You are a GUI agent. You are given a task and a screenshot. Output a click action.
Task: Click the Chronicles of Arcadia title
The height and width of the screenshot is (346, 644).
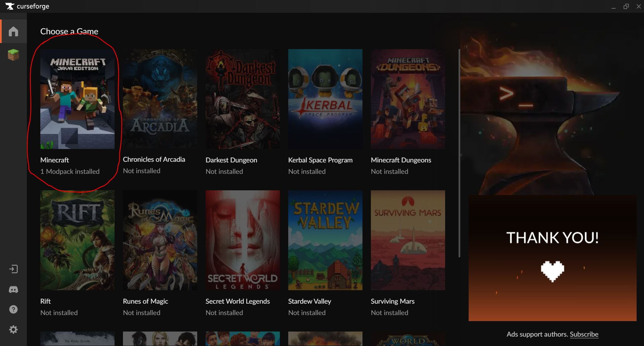(154, 159)
